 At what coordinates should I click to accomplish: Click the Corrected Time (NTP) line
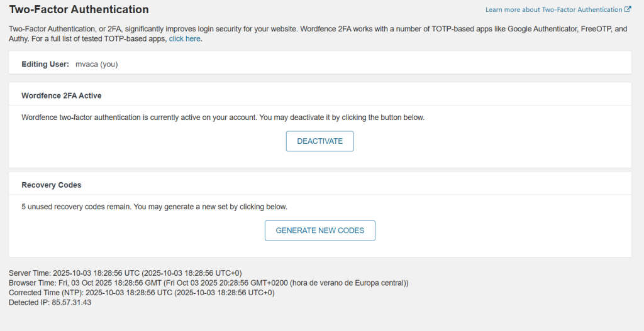pyautogui.click(x=142, y=293)
